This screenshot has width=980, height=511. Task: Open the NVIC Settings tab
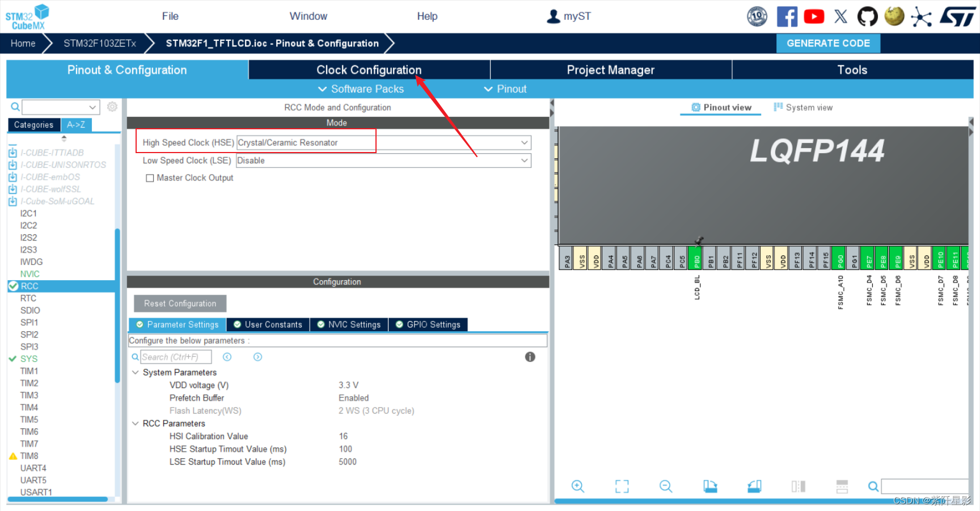point(349,324)
